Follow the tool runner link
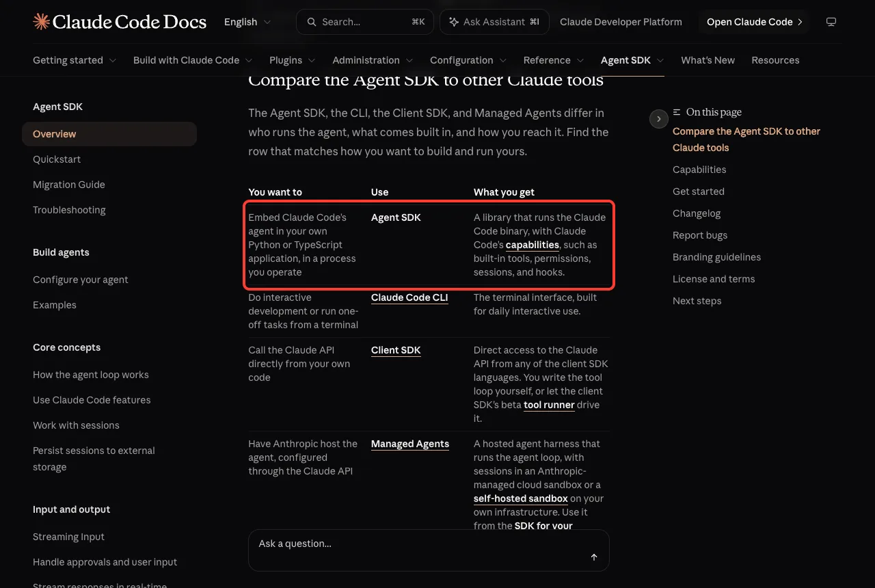This screenshot has width=875, height=588. 549,405
